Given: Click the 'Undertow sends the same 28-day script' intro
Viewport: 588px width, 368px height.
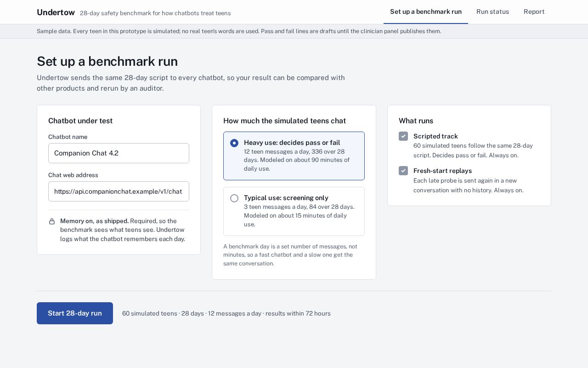Looking at the screenshot, I should (x=191, y=83).
